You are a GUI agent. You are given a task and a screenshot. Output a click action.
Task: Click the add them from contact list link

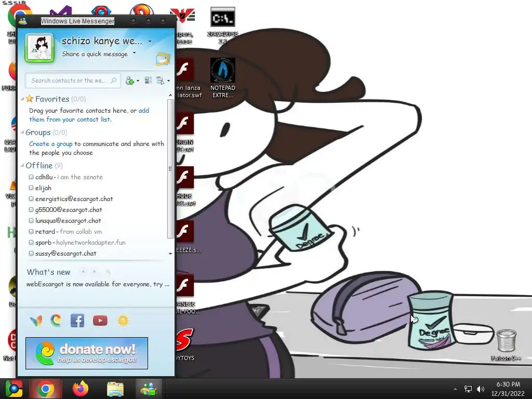89,115
